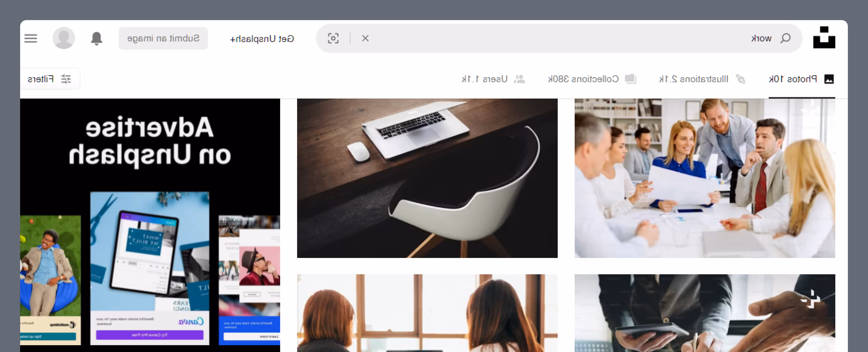Switch to Users 1.1k tab
The image size is (868, 352).
(x=493, y=79)
